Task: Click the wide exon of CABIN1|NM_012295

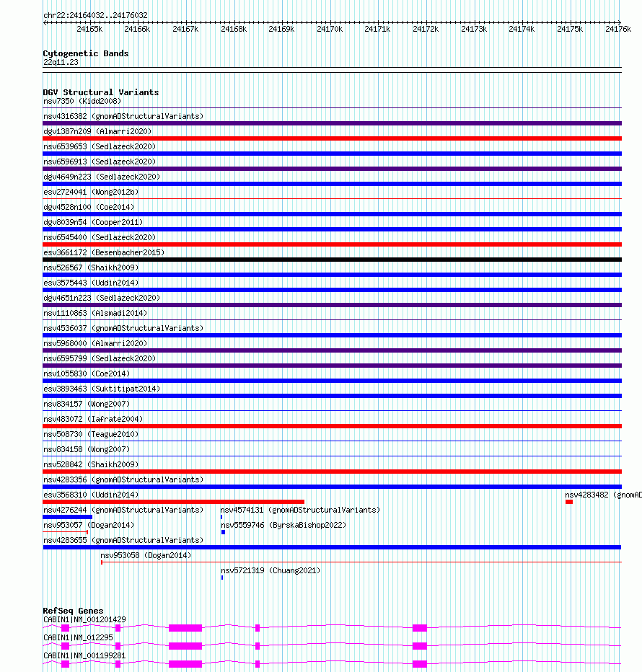Action: [x=185, y=646]
